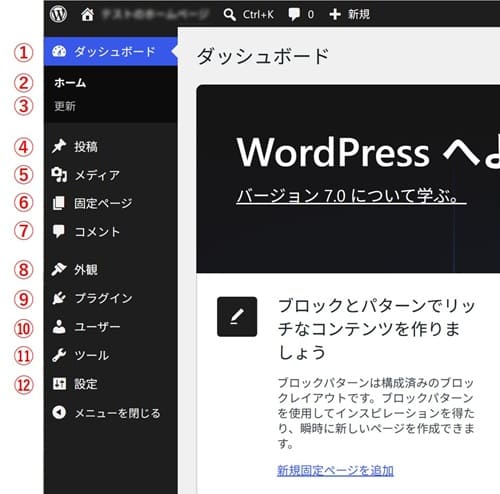The height and width of the screenshot is (494, 500).
Task: Click the バージョン 7.0 について学ぶ link
Action: click(351, 195)
